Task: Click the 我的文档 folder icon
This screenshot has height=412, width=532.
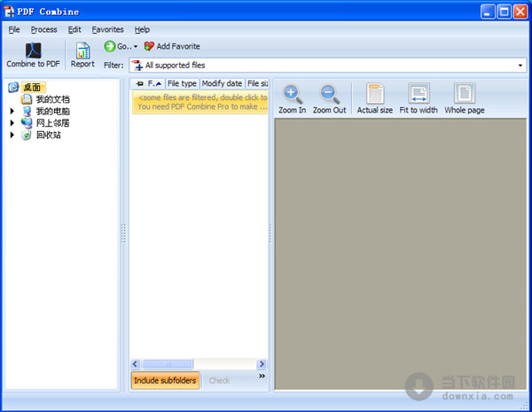Action: click(x=26, y=99)
